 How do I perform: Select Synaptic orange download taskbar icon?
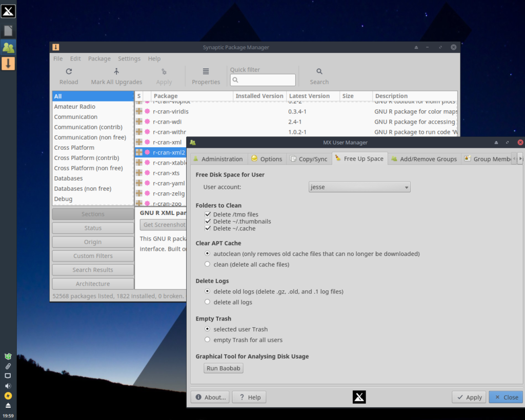(x=8, y=63)
